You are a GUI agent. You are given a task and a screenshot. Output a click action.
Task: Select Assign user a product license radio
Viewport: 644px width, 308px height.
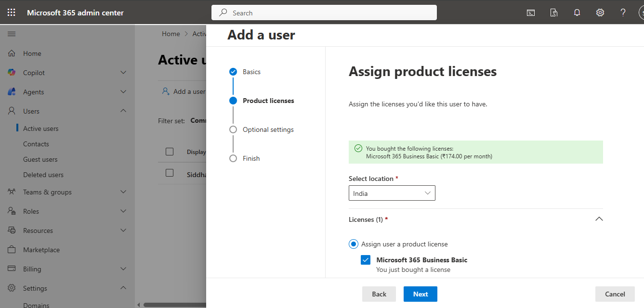click(354, 244)
